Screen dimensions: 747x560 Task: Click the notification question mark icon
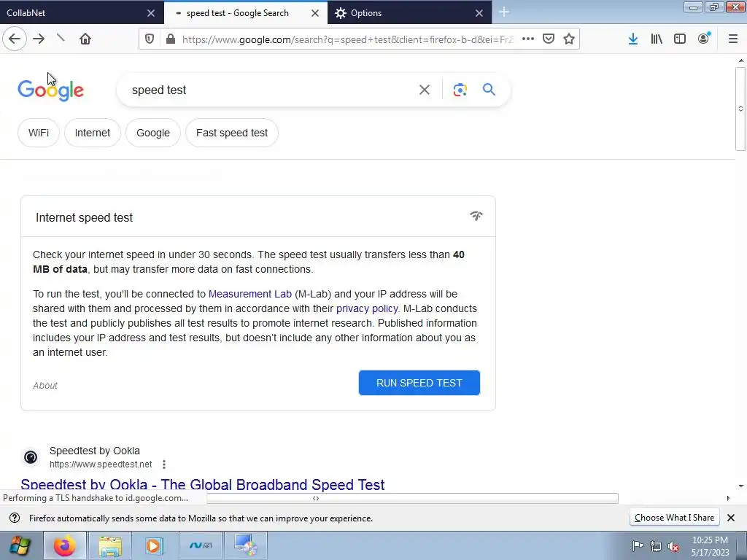click(x=15, y=518)
